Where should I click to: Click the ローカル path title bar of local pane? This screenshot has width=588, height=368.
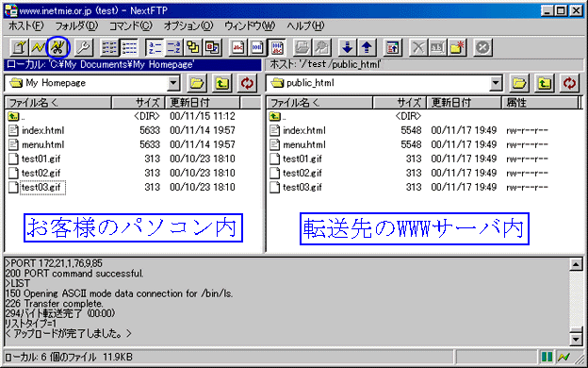[x=133, y=65]
